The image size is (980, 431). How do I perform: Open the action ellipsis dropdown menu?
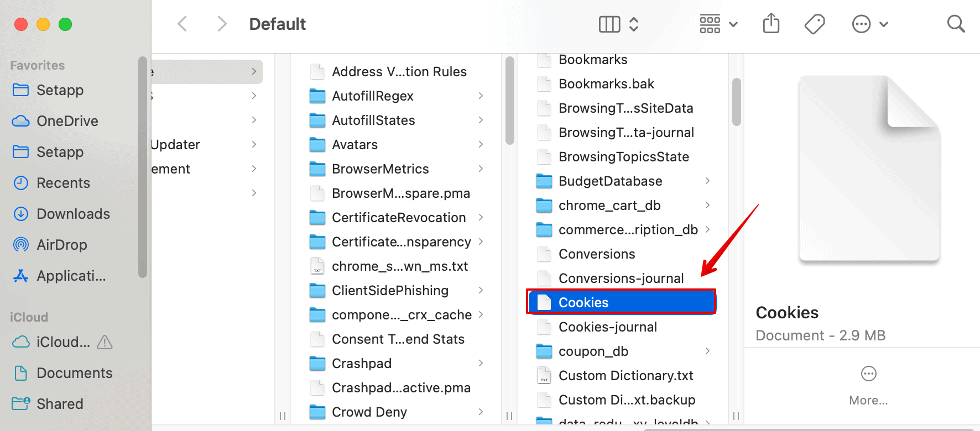[869, 24]
